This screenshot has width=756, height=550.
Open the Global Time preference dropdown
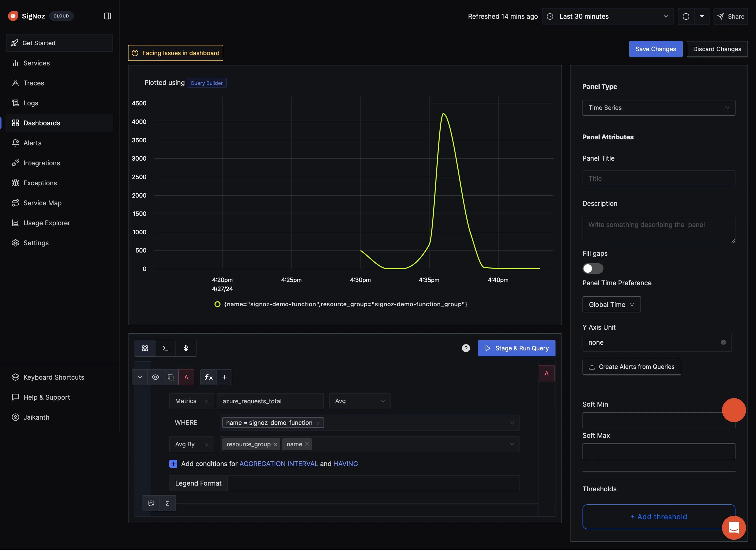(x=611, y=304)
